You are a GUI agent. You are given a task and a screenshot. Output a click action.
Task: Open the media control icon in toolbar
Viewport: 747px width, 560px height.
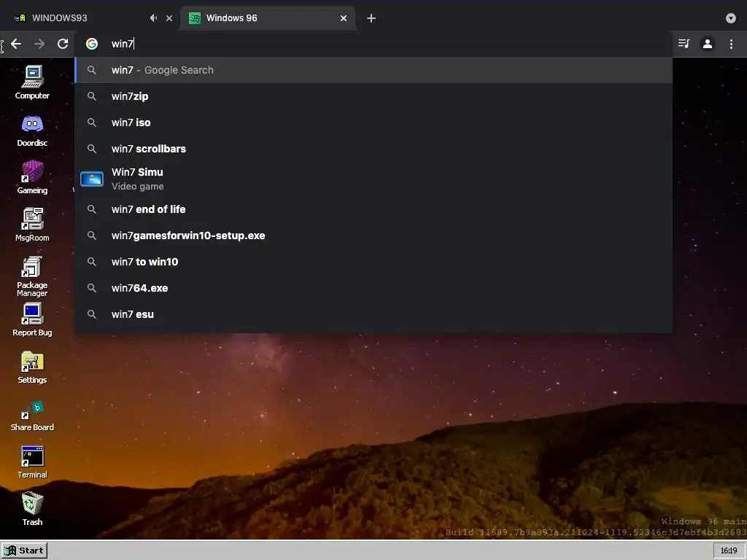click(684, 44)
